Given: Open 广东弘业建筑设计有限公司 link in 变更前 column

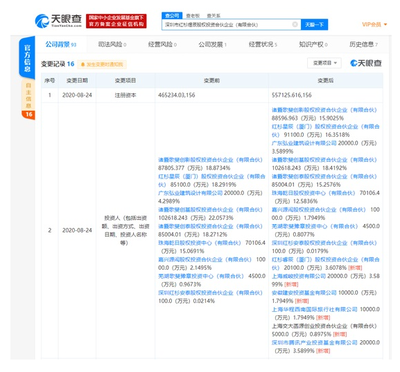Looking at the screenshot, I should (x=190, y=193).
